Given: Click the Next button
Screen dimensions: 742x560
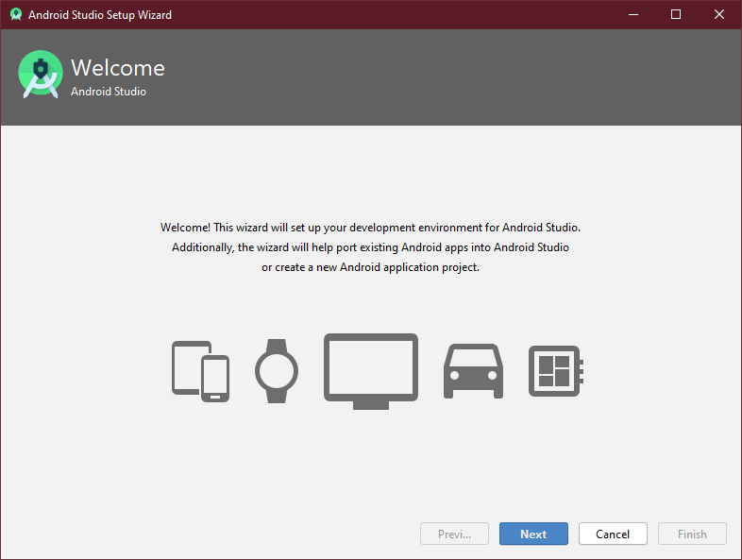Looking at the screenshot, I should click(x=533, y=534).
